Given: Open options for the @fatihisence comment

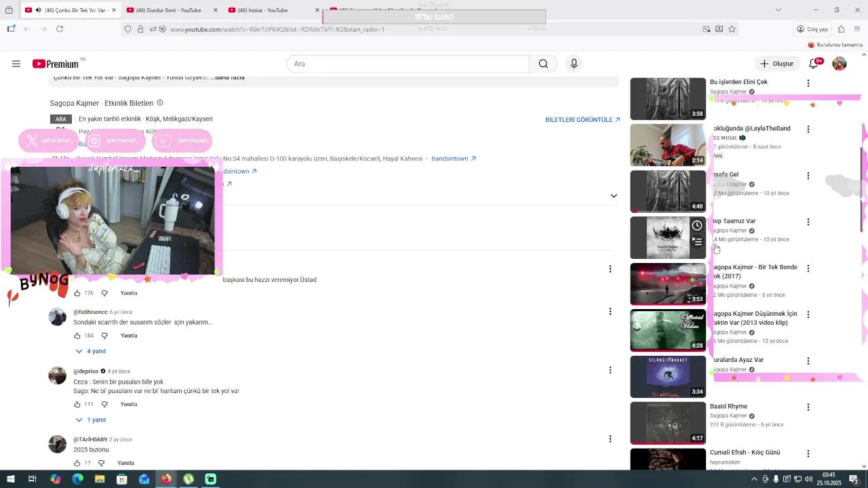Looking at the screenshot, I should [x=610, y=312].
